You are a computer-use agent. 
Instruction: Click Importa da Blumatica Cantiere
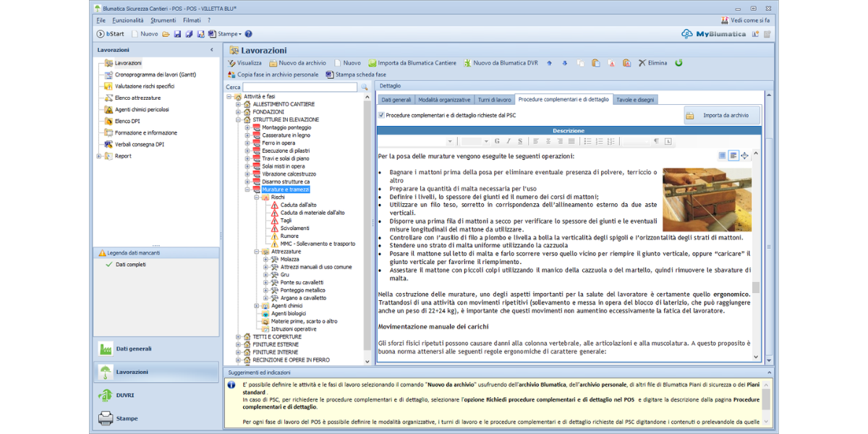(412, 63)
